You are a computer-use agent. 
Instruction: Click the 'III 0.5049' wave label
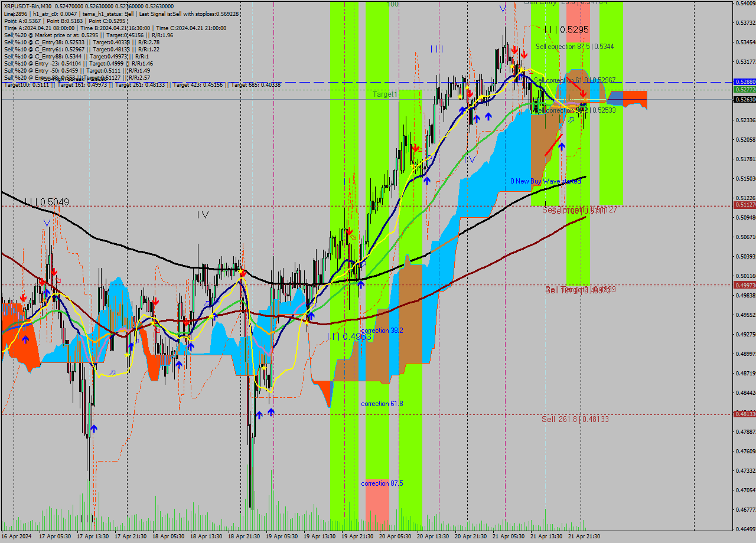[x=47, y=202]
